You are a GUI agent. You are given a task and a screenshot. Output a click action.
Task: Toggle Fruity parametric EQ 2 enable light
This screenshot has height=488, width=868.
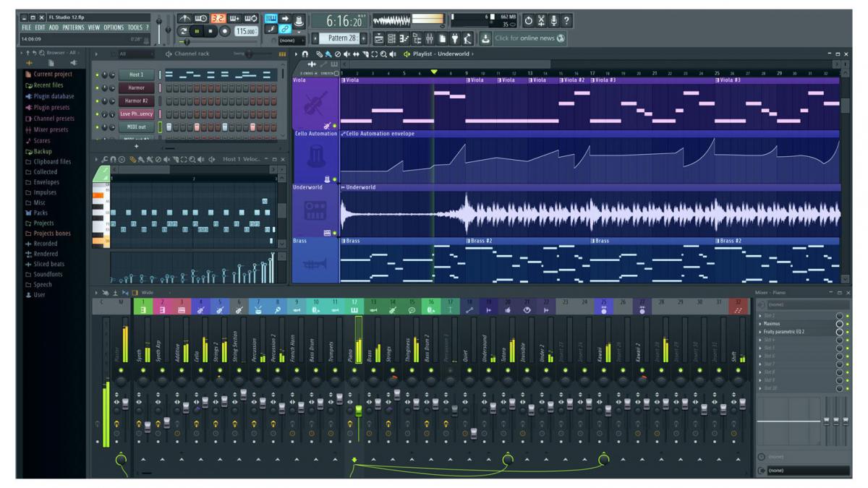coord(848,332)
